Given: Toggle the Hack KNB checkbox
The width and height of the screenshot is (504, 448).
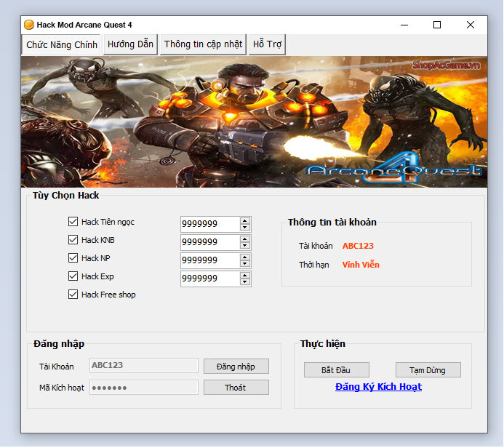Looking at the screenshot, I should tap(73, 240).
